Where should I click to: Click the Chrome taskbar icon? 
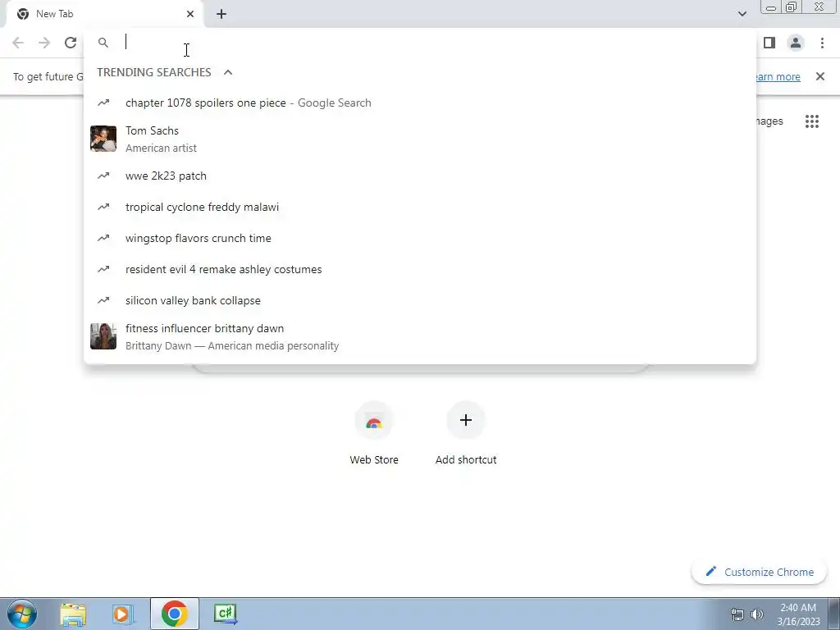(175, 614)
